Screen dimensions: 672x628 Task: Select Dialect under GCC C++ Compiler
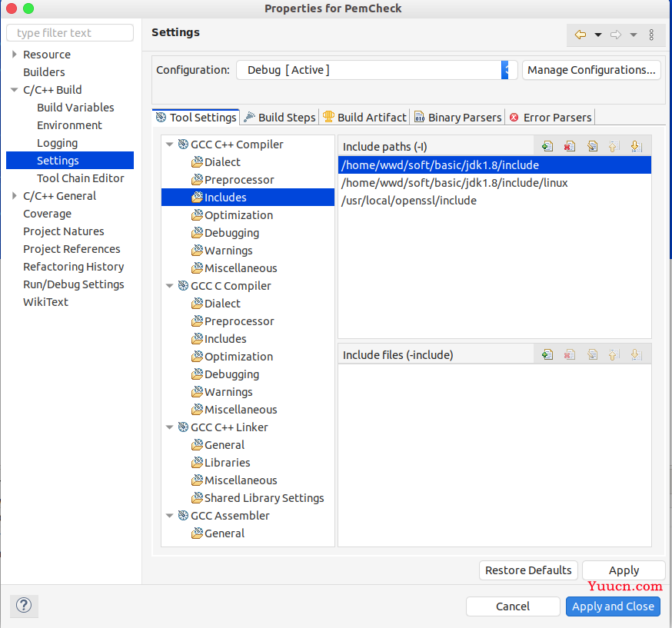point(222,162)
